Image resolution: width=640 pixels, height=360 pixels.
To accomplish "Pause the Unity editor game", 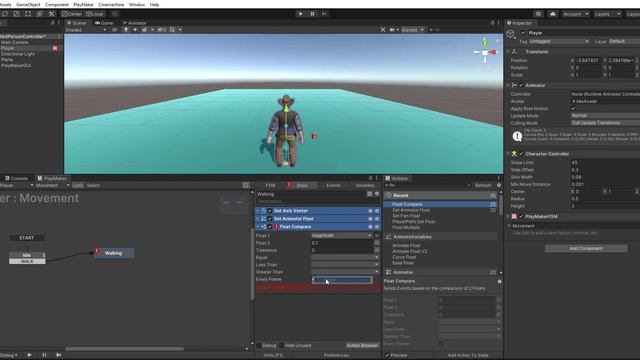I will point(313,14).
